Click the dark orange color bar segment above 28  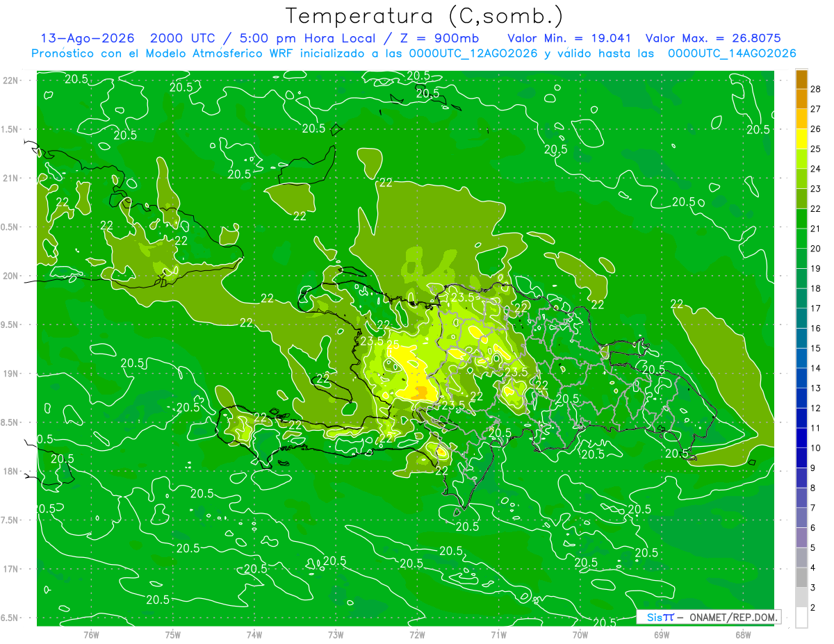coord(801,79)
